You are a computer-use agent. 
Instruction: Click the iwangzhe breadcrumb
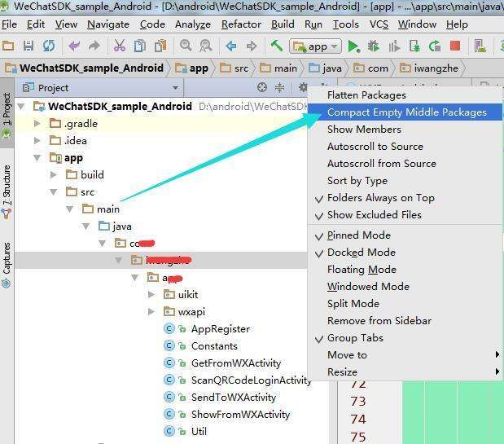pos(429,68)
